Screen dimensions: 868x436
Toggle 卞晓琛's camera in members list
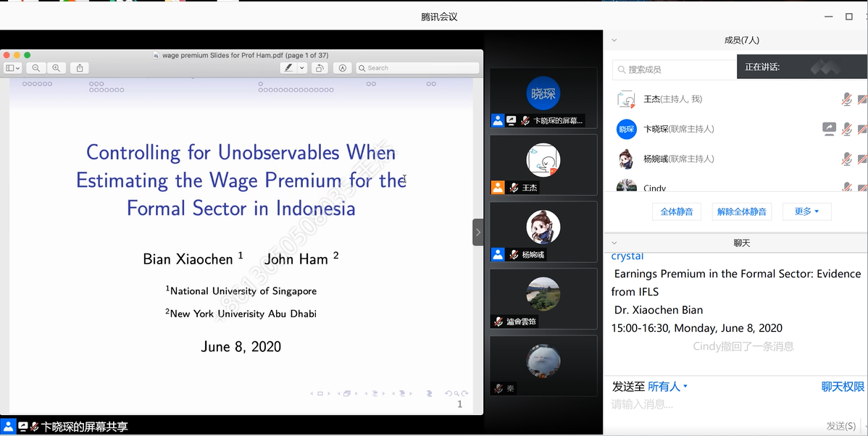point(862,129)
